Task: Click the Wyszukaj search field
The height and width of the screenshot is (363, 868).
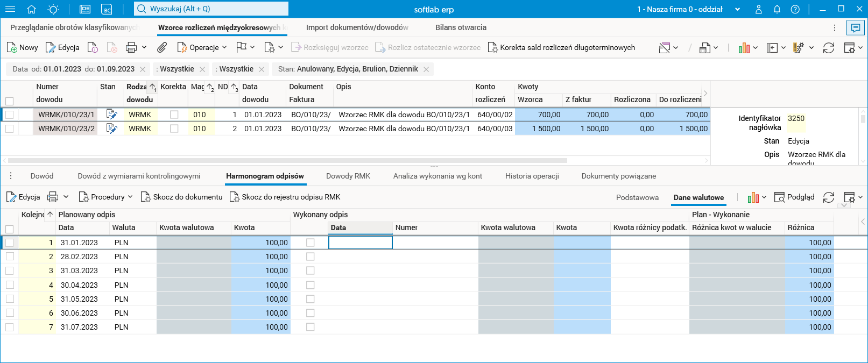Action: (x=211, y=9)
